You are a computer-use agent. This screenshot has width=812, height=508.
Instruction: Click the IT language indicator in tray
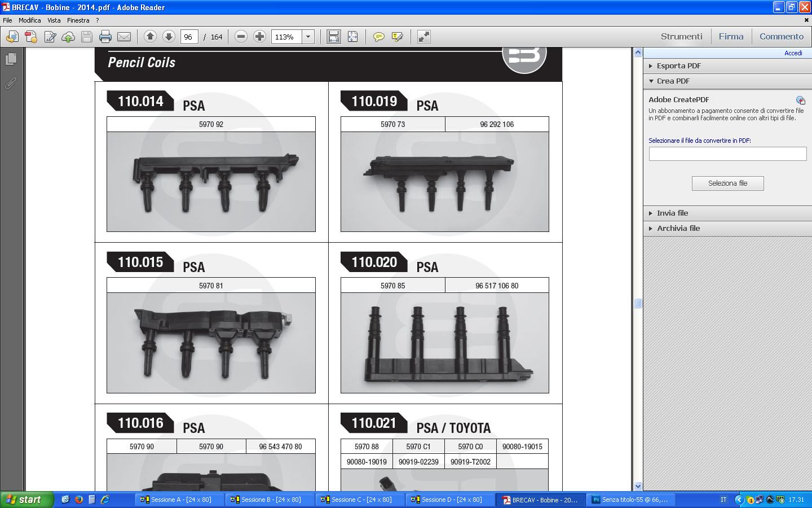click(723, 500)
